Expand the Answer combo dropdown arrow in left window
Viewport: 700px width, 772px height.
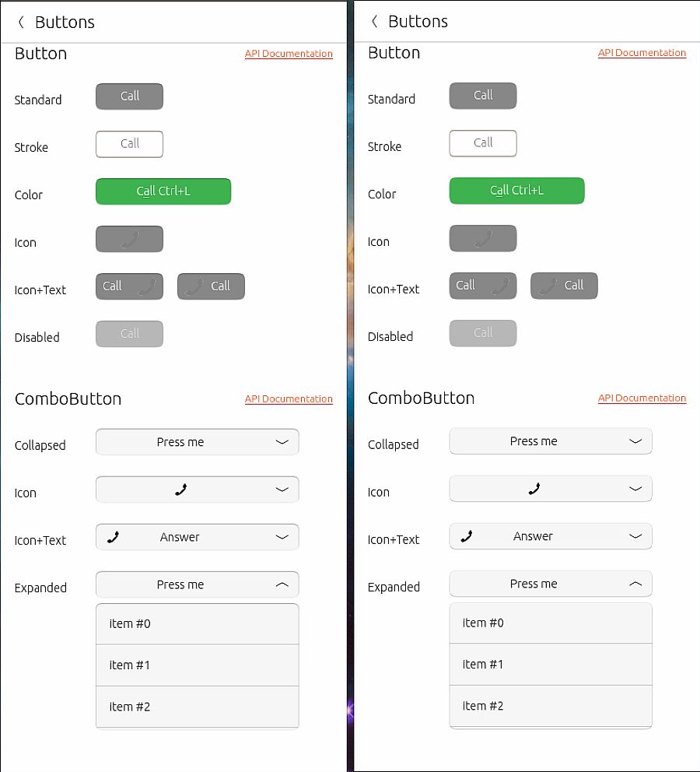pyautogui.click(x=282, y=537)
